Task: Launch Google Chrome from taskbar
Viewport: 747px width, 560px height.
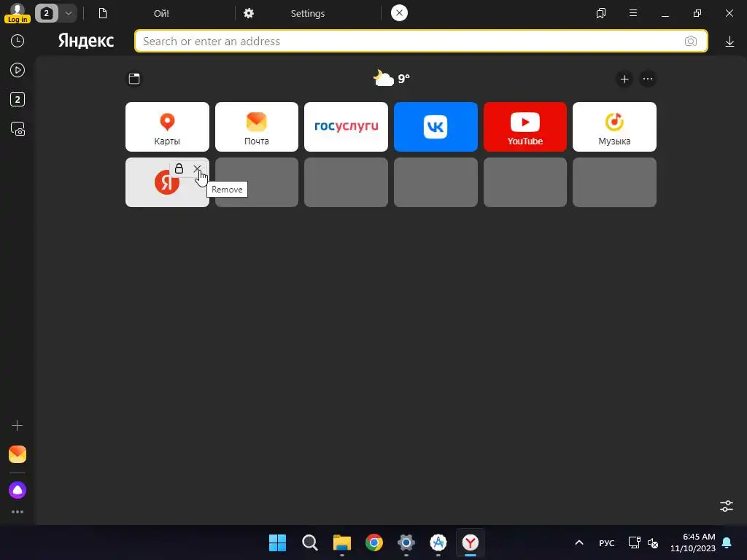Action: tap(374, 542)
